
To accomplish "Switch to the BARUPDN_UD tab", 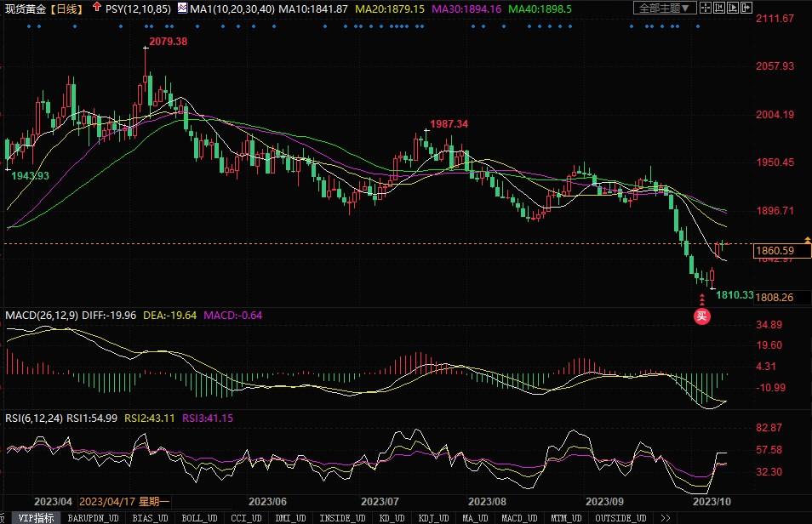I will [x=94, y=517].
